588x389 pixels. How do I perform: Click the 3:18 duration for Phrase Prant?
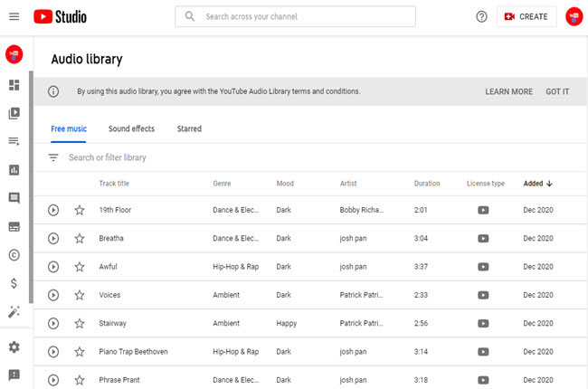pyautogui.click(x=421, y=380)
